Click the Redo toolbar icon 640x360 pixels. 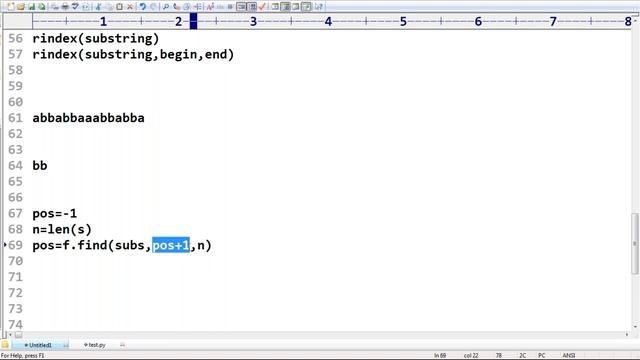pyautogui.click(x=153, y=7)
